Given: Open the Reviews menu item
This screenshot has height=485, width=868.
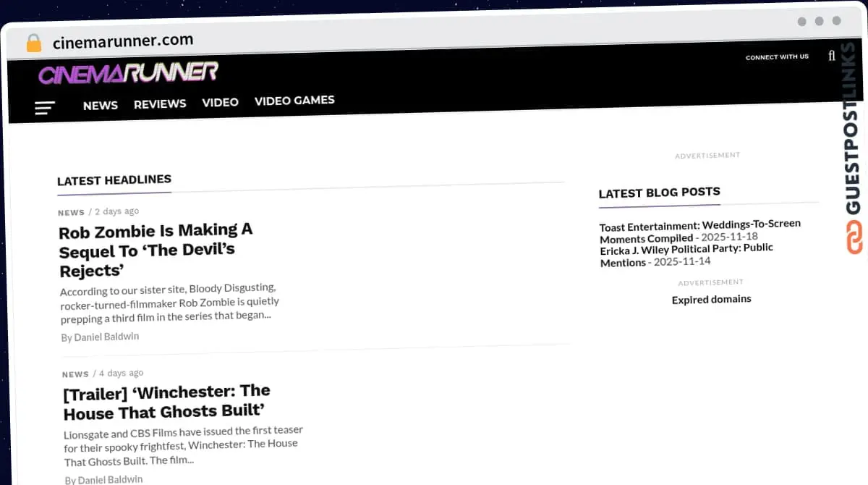Looking at the screenshot, I should (x=160, y=104).
